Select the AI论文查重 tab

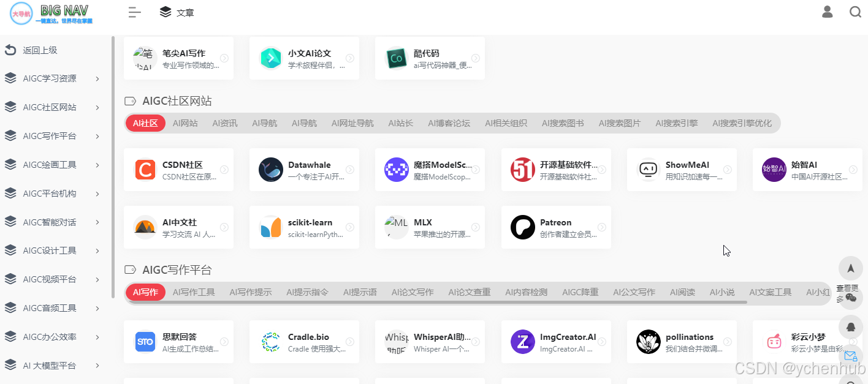click(x=469, y=292)
